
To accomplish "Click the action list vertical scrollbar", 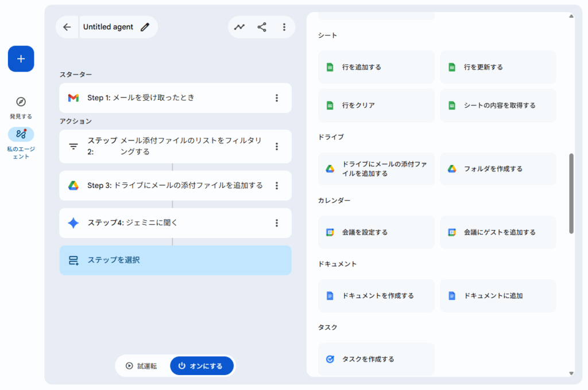I will (x=571, y=193).
